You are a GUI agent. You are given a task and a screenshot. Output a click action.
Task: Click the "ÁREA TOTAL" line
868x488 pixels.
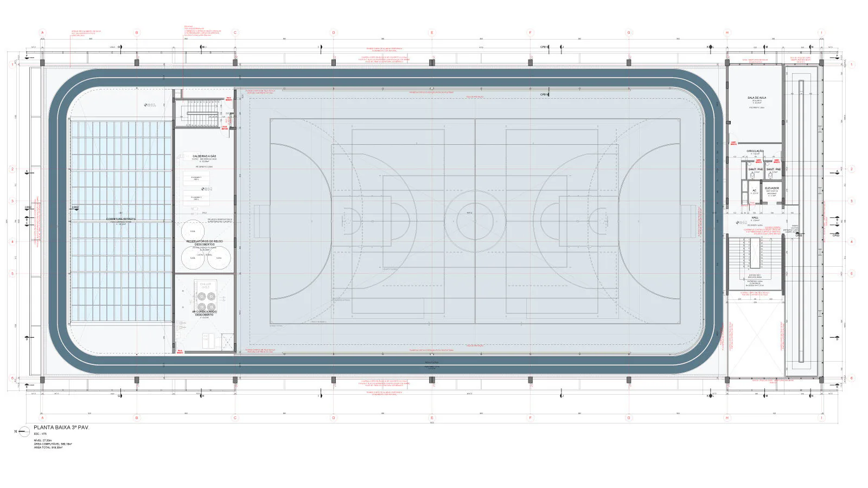point(48,447)
